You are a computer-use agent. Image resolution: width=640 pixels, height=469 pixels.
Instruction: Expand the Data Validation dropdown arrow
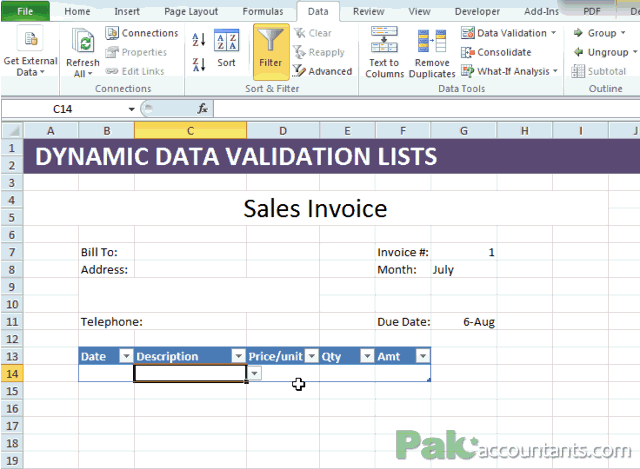553,33
